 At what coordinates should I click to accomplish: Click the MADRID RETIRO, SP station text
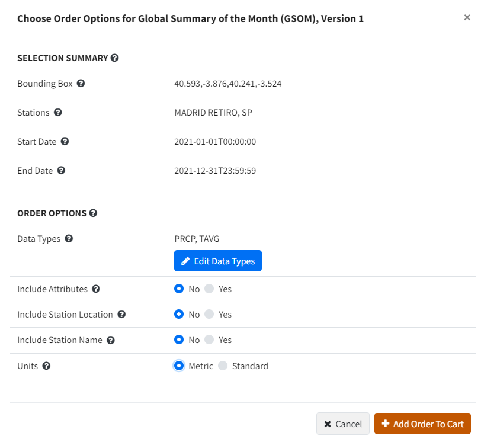tap(213, 113)
